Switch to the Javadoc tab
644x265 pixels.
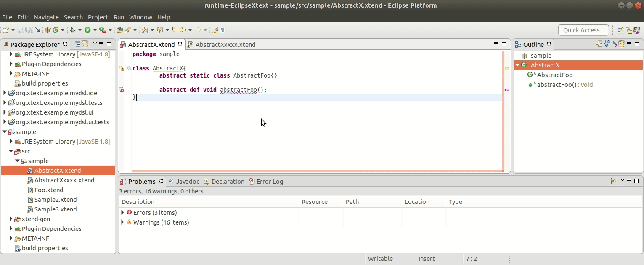pos(183,182)
